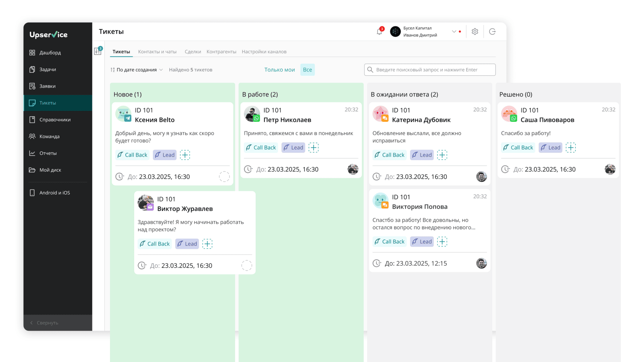Click Call Back tag on Ксения Belto ticket
The height and width of the screenshot is (362, 644).
[132, 155]
